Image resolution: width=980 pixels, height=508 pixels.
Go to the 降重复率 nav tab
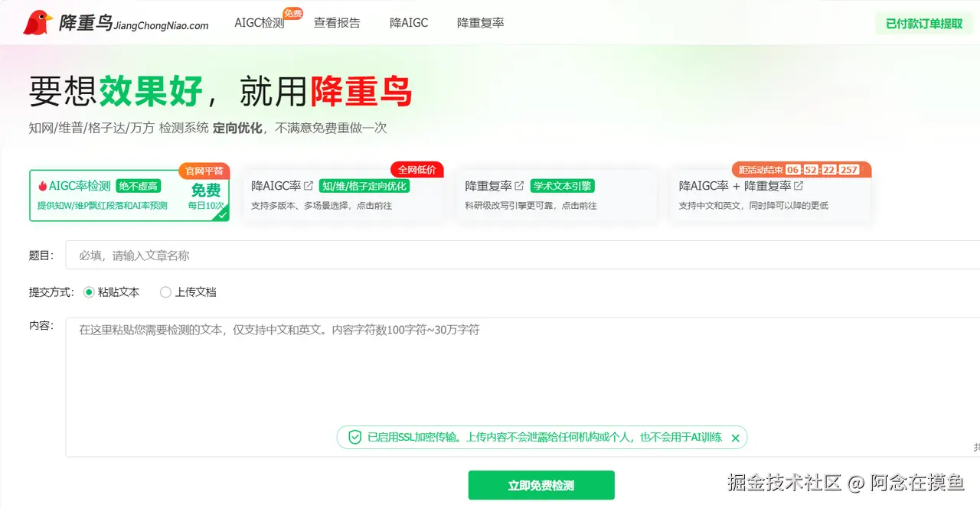coord(481,23)
